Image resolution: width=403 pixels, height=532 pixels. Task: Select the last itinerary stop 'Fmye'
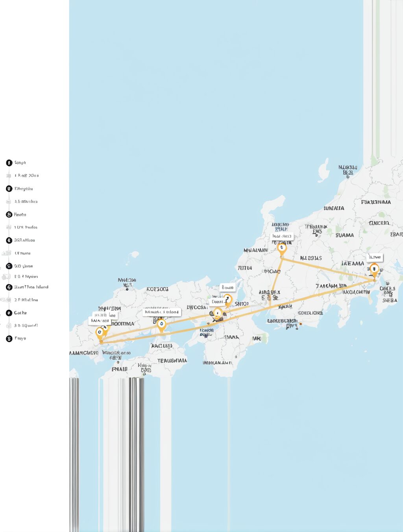tap(9, 339)
